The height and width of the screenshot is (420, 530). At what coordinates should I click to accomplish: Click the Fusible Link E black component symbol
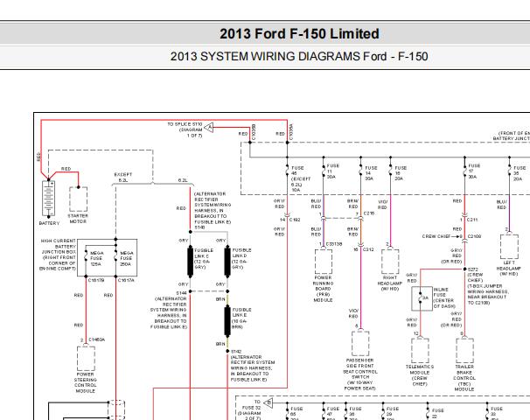(x=227, y=321)
